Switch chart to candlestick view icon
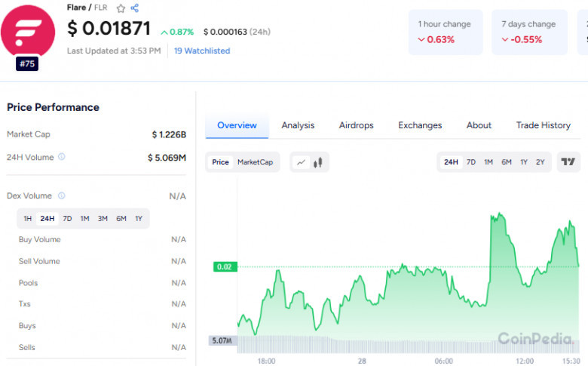Image resolution: width=588 pixels, height=366 pixels. [x=318, y=162]
